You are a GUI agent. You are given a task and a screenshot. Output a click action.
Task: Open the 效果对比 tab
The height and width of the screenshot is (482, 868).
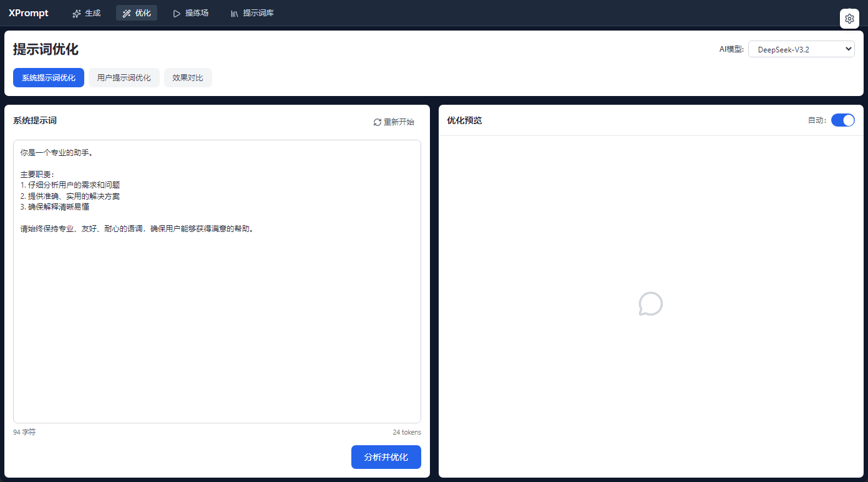click(188, 78)
